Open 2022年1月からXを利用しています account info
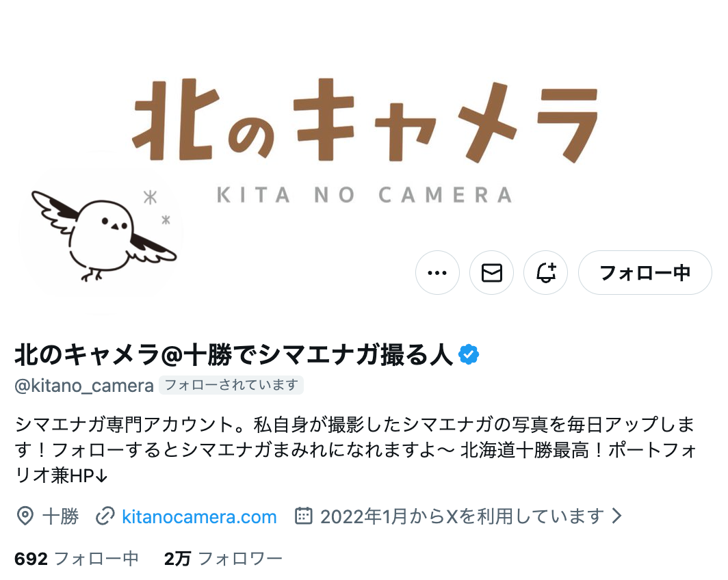 [x=462, y=516]
